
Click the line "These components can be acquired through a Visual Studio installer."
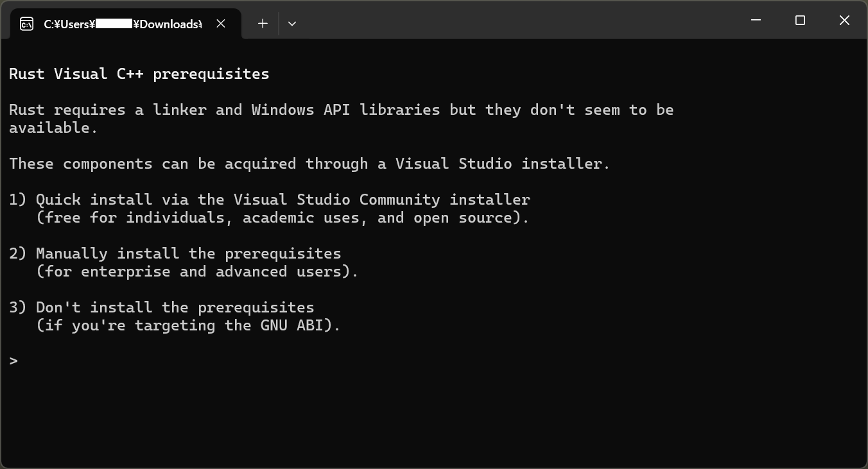[309, 164]
